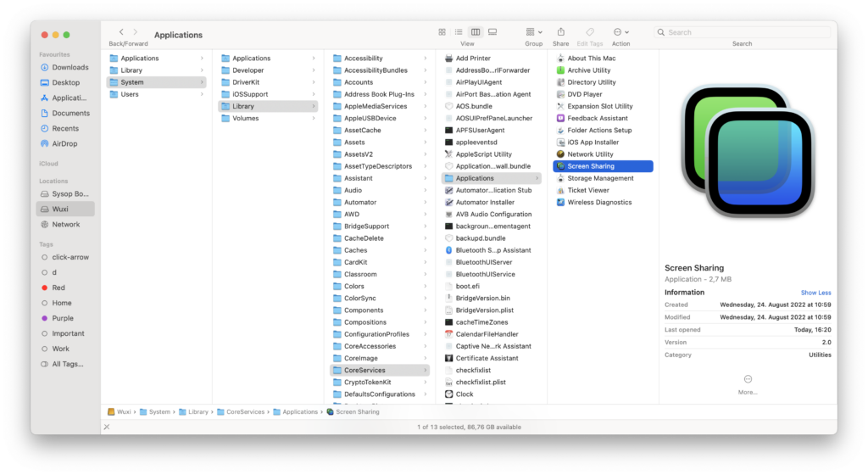Filter by the Purple tag
The height and width of the screenshot is (475, 868).
pyautogui.click(x=65, y=318)
